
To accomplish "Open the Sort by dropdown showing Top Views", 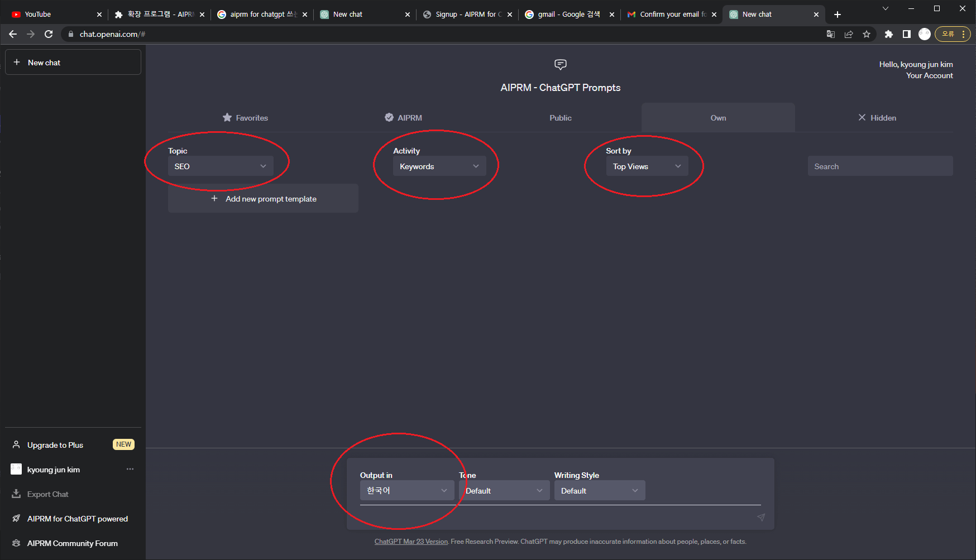I will (x=647, y=166).
